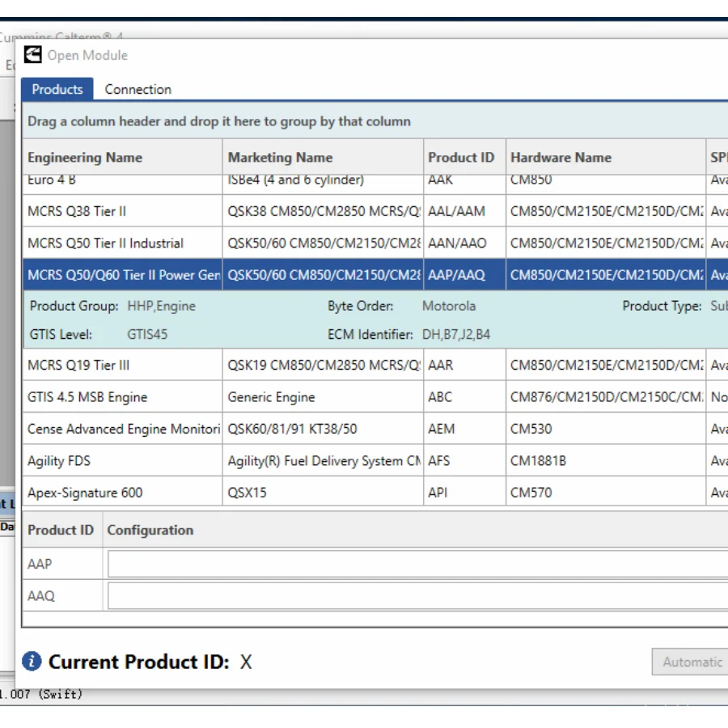Switch to the Connection tab

pos(138,89)
